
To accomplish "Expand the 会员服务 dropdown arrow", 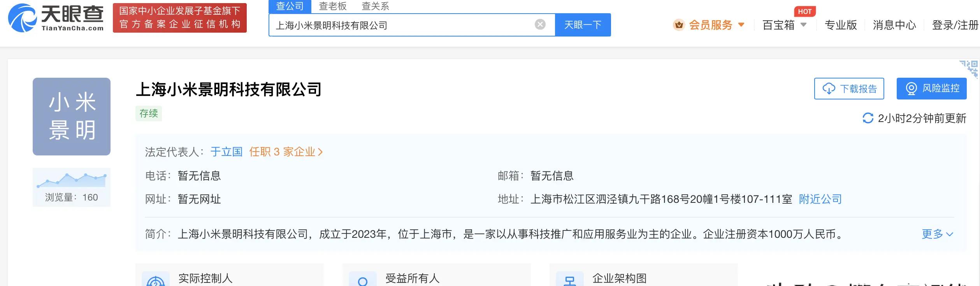I will [x=741, y=25].
